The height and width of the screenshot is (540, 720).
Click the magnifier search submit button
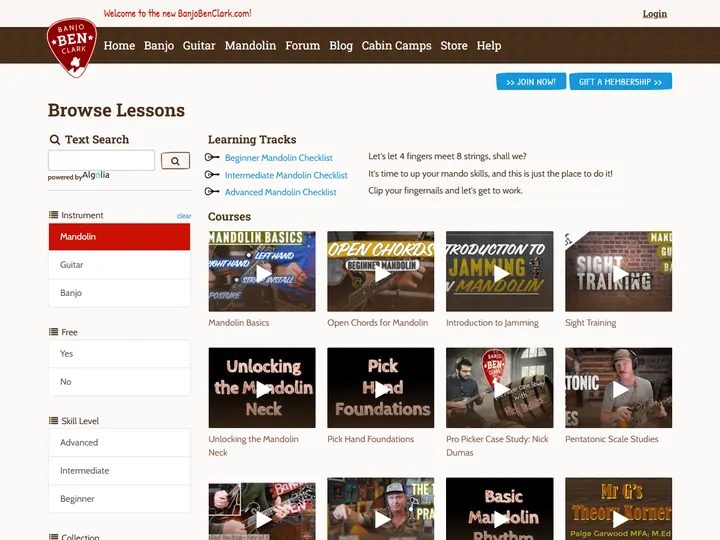coord(175,161)
